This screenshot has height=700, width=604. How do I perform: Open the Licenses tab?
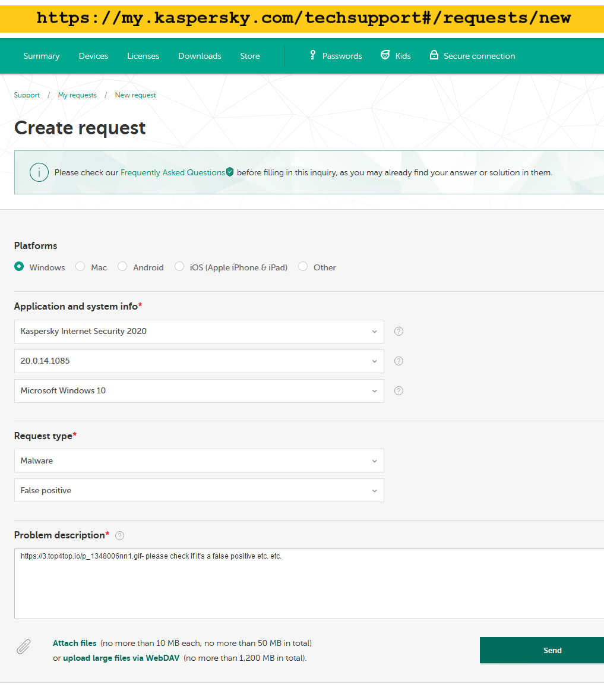(x=143, y=56)
